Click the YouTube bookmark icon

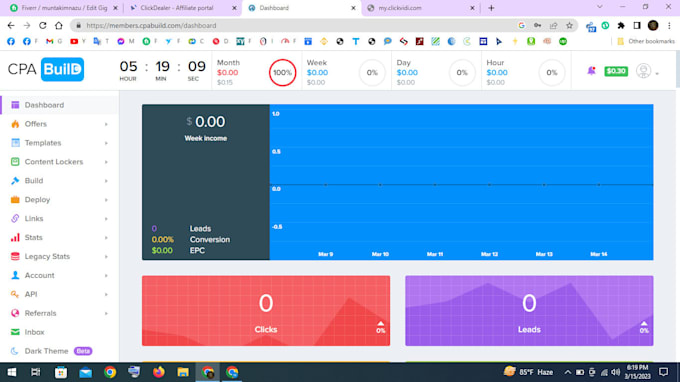click(x=74, y=41)
